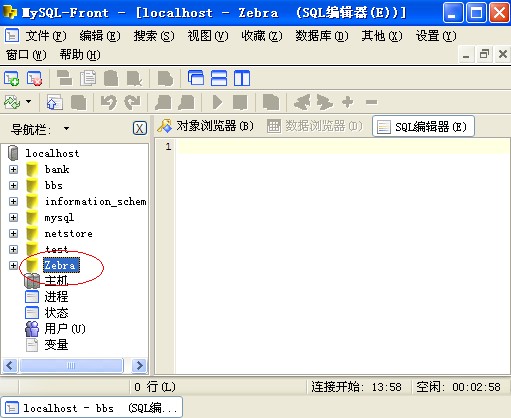Click into SQL editor line 1

(343, 147)
